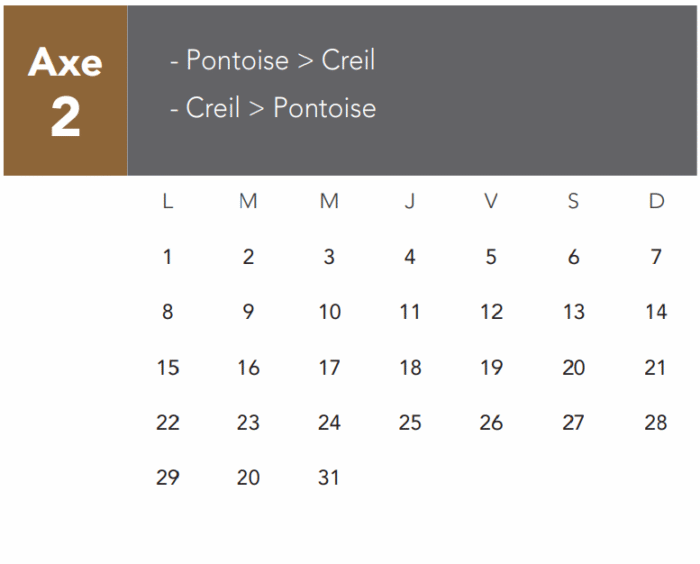Select the Pontoise > Creil route line
The image size is (700, 564).
(x=272, y=60)
